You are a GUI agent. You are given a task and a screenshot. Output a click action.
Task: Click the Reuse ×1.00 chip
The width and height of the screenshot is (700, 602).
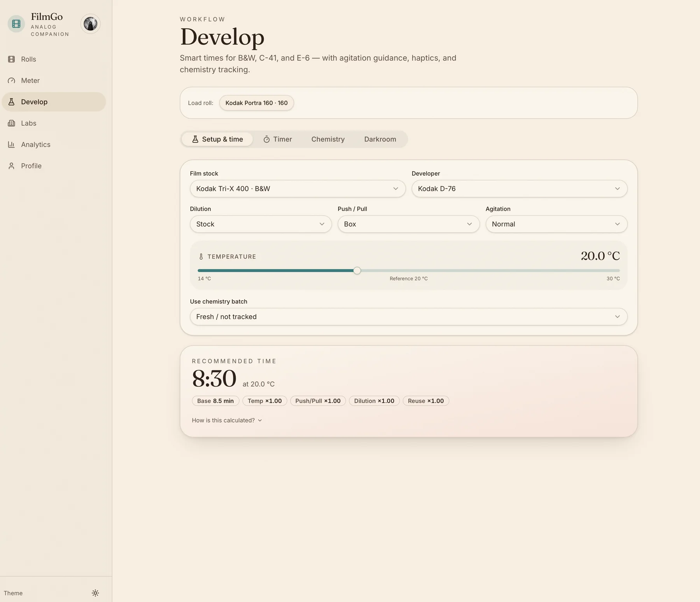point(426,401)
